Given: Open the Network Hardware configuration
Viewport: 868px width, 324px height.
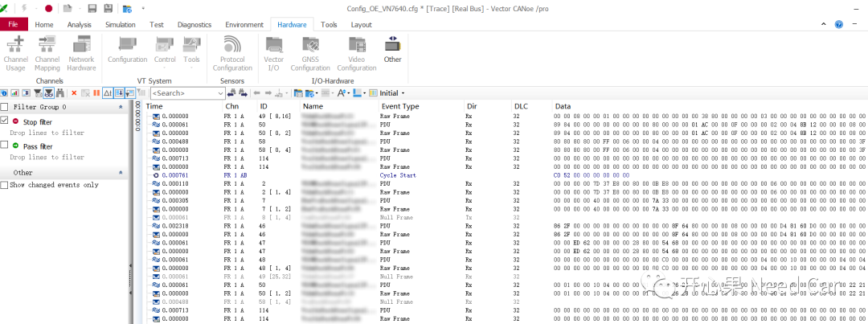Looking at the screenshot, I should pos(81,51).
